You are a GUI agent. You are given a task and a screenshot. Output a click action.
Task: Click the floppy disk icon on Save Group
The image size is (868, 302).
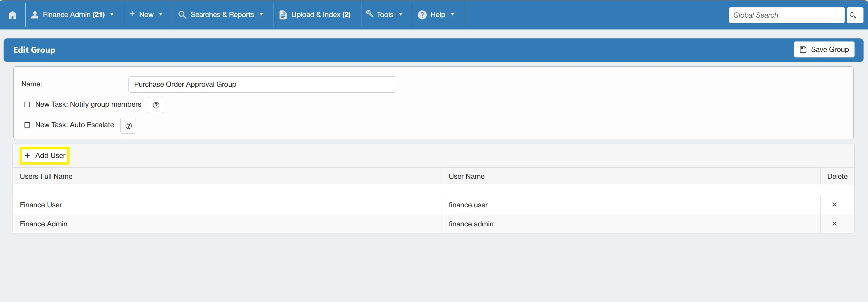803,50
